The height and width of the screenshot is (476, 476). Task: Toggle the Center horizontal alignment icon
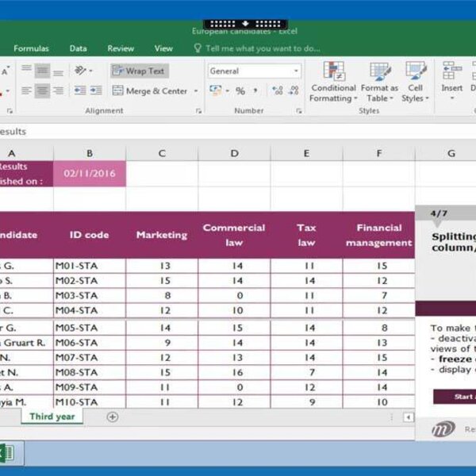(x=42, y=90)
